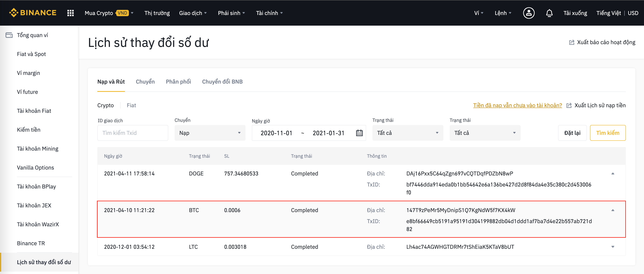This screenshot has width=644, height=274.
Task: Open the first Trạng thái Tất cả dropdown
Action: (x=408, y=133)
